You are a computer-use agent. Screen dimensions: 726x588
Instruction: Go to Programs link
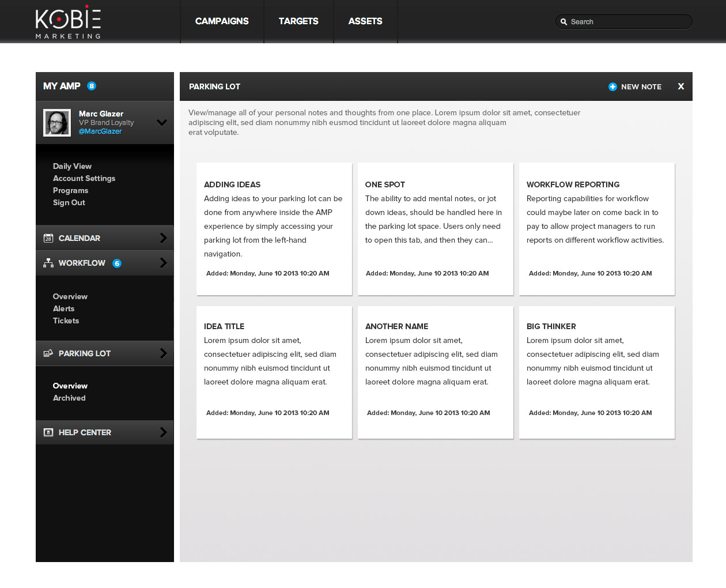(x=70, y=190)
